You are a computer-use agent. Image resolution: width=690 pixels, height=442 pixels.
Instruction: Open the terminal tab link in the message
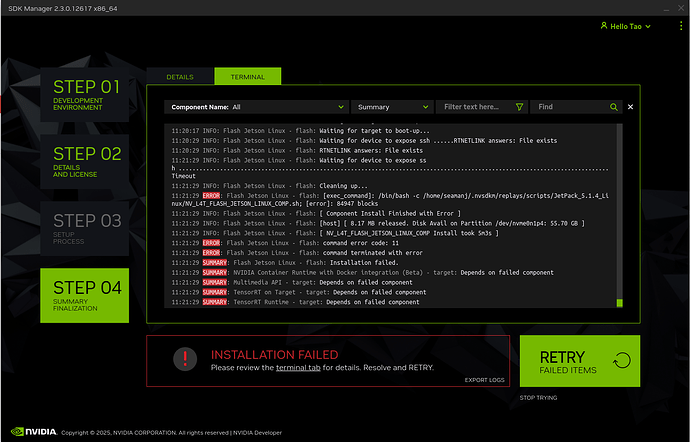coord(298,368)
